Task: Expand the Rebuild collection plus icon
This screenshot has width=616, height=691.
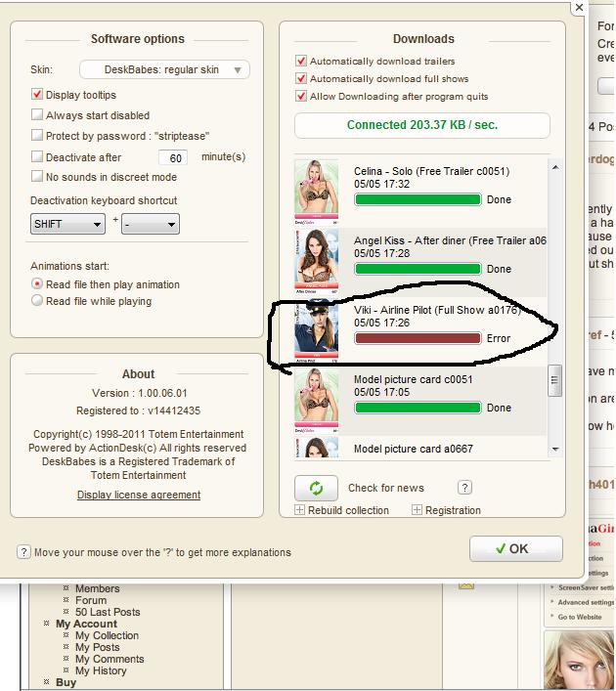Action: [x=299, y=510]
